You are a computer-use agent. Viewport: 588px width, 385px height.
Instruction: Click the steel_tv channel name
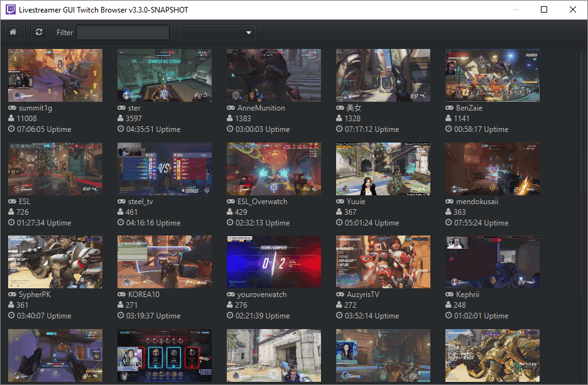pyautogui.click(x=140, y=202)
